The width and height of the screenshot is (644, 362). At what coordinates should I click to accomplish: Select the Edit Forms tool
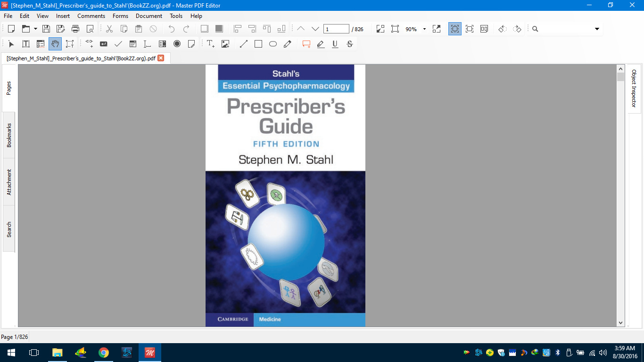(x=41, y=44)
